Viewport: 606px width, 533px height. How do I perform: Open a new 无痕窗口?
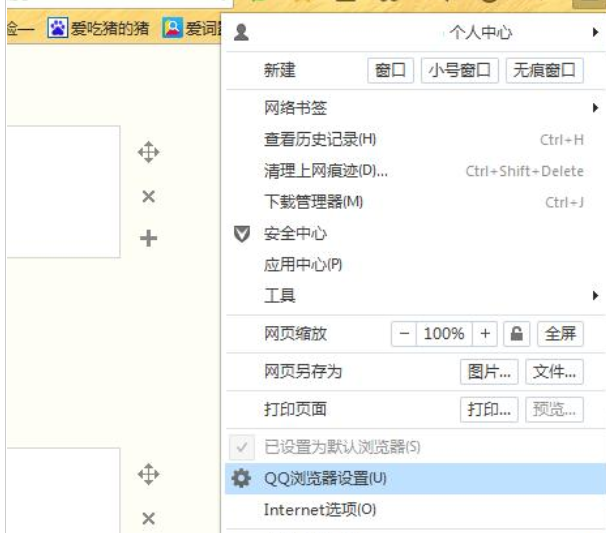point(545,70)
